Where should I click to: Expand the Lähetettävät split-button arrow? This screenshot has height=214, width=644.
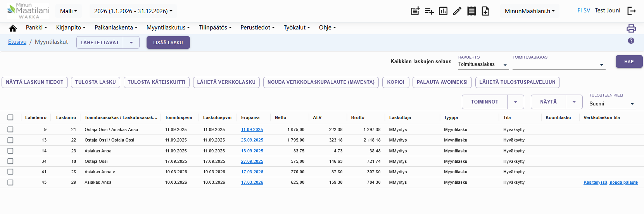[131, 43]
